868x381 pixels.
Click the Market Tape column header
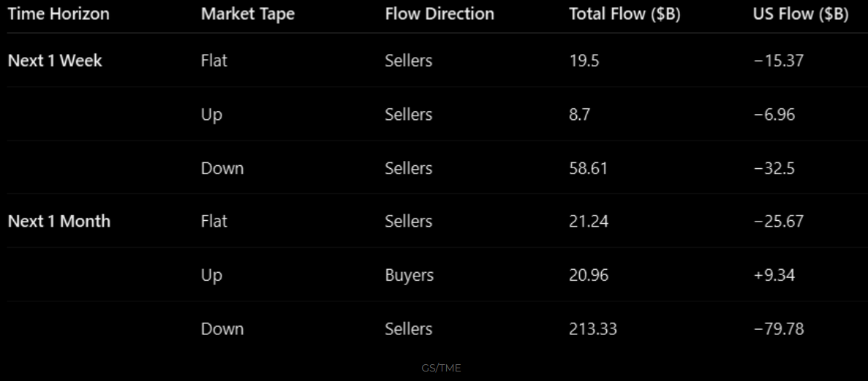tap(248, 14)
